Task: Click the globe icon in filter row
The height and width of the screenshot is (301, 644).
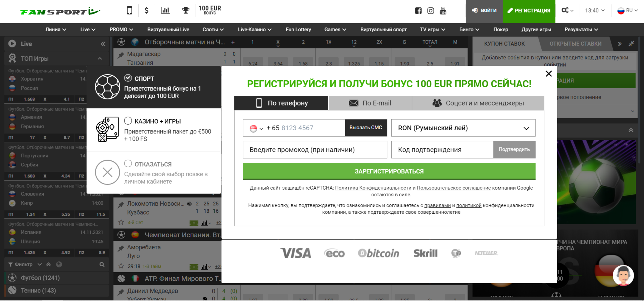Action: tap(59, 265)
